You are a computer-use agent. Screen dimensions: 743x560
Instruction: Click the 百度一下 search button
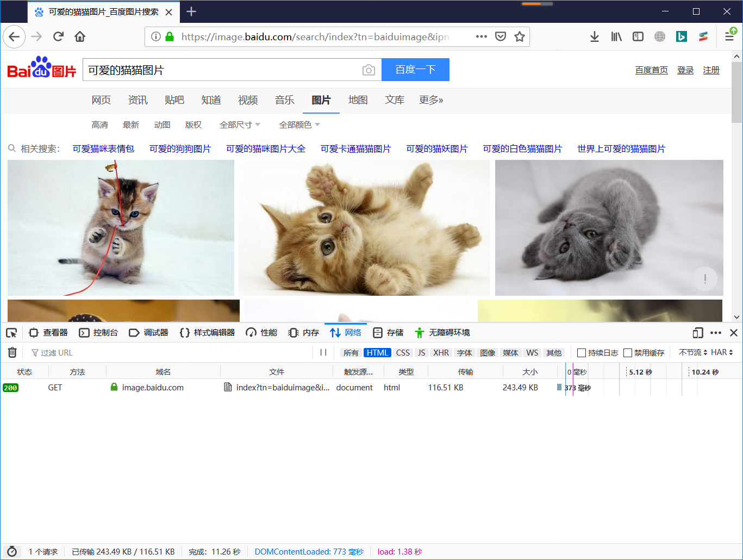pyautogui.click(x=415, y=70)
